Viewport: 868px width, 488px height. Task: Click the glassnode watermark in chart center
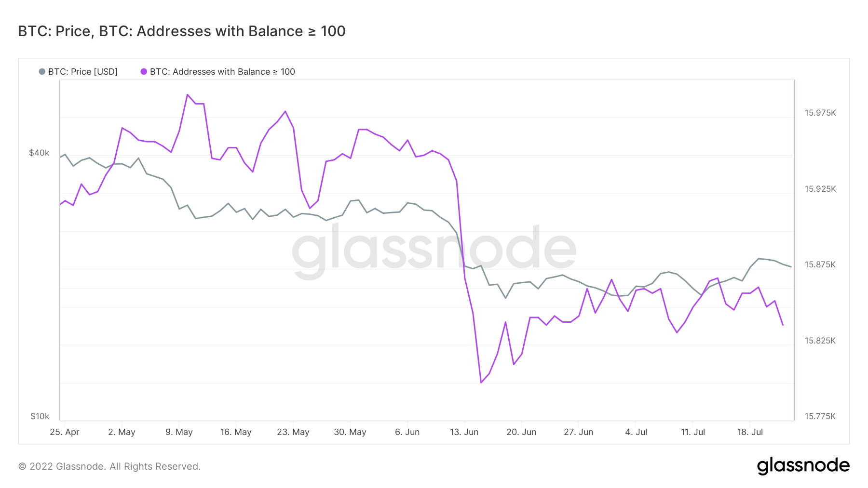coord(434,250)
